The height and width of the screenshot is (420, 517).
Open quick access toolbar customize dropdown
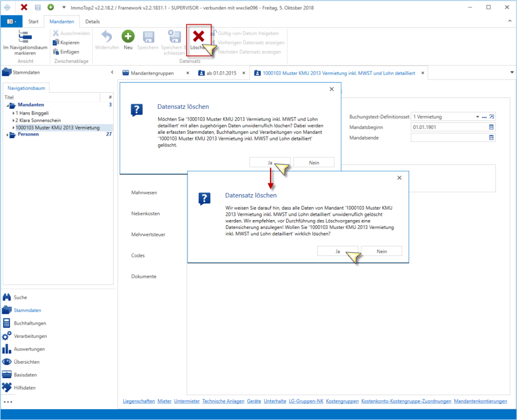coord(63,7)
